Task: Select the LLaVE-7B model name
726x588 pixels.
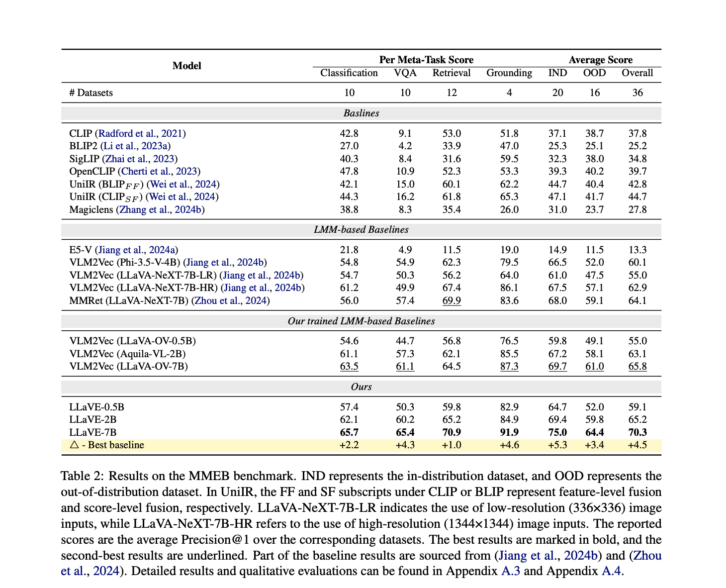Action: (x=93, y=432)
